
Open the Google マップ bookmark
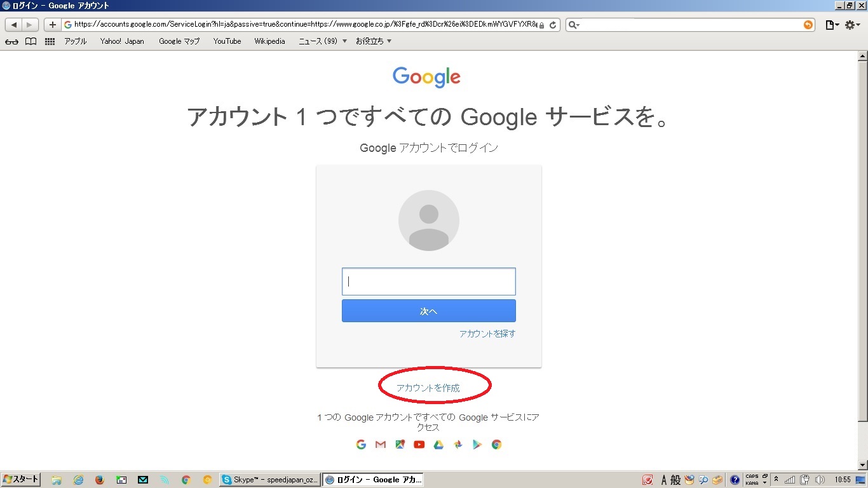(179, 41)
